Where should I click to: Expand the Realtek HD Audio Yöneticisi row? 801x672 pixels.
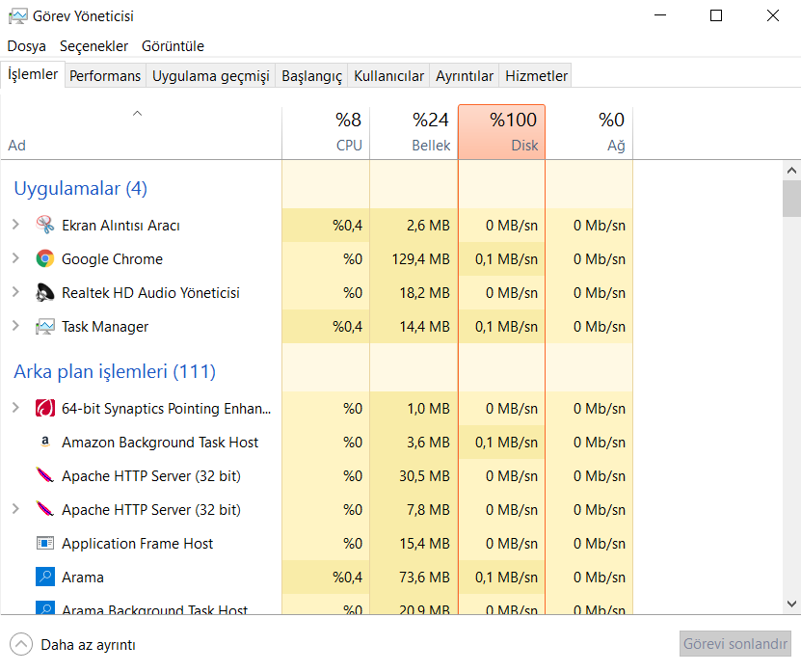pos(15,292)
